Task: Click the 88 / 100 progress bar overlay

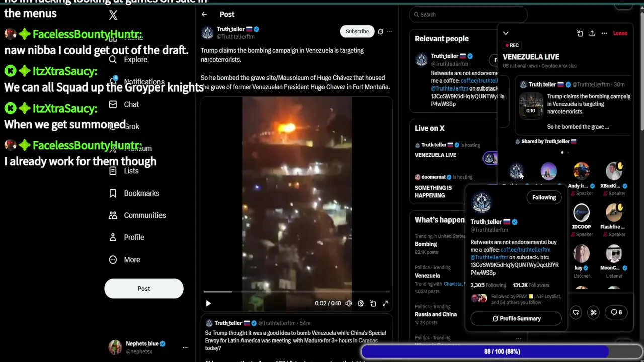Action: (x=502, y=352)
